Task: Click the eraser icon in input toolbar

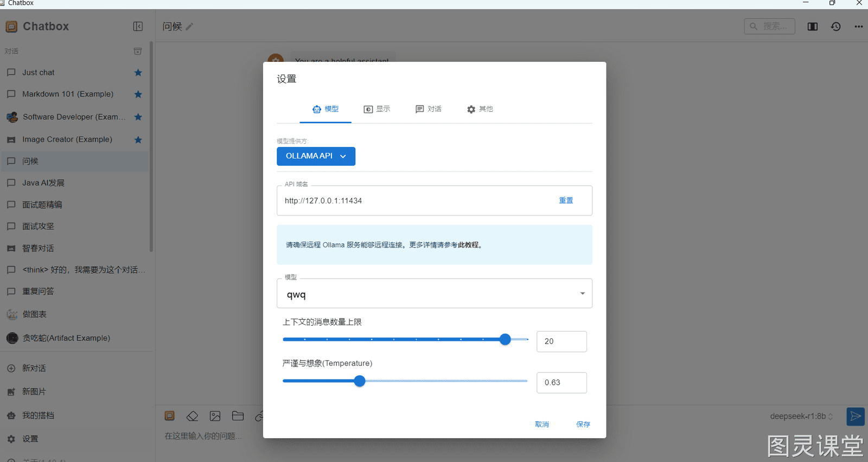Action: click(x=192, y=416)
